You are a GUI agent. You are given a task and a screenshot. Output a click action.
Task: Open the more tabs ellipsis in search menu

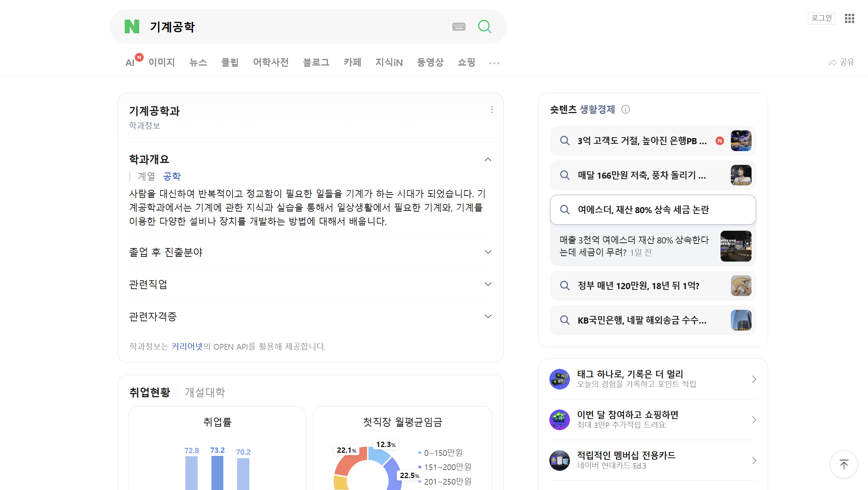(x=494, y=63)
